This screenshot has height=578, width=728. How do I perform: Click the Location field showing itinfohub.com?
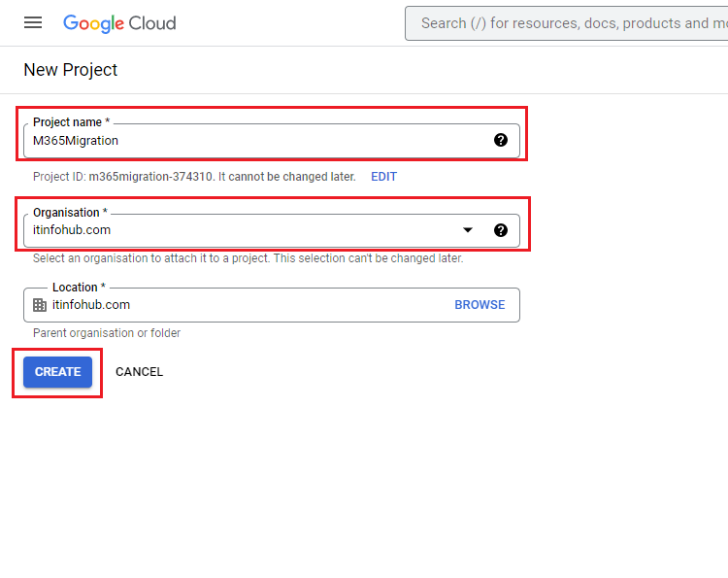pos(272,305)
